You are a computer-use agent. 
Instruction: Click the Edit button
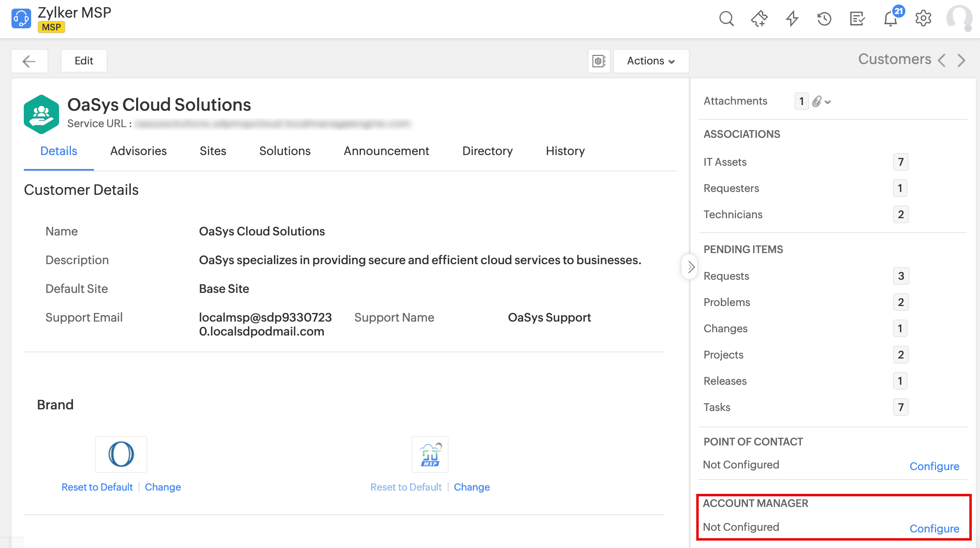(84, 61)
